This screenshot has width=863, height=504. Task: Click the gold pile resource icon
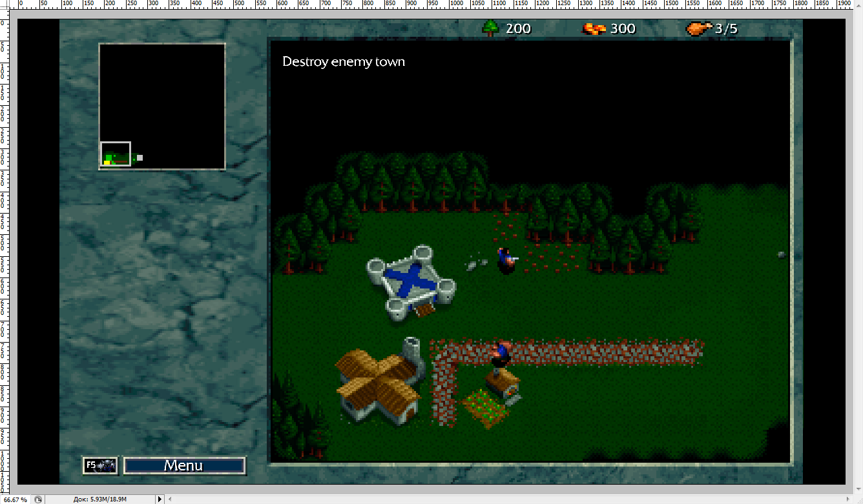click(x=594, y=28)
